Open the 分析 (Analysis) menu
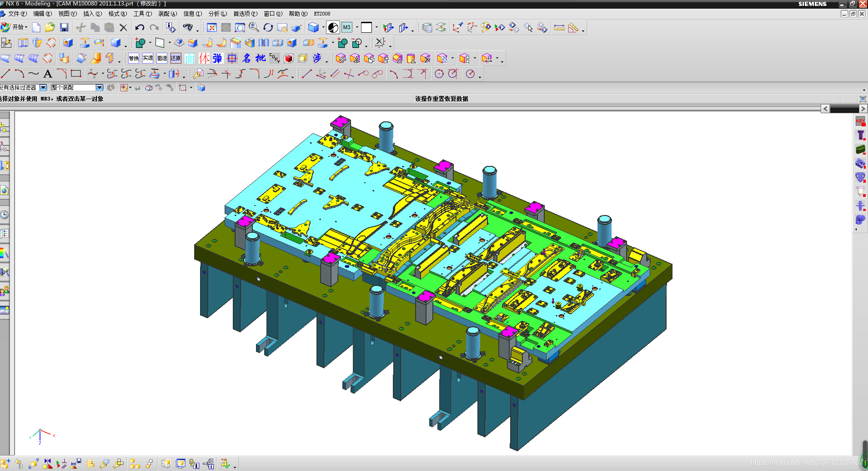This screenshot has width=868, height=471. click(217, 14)
